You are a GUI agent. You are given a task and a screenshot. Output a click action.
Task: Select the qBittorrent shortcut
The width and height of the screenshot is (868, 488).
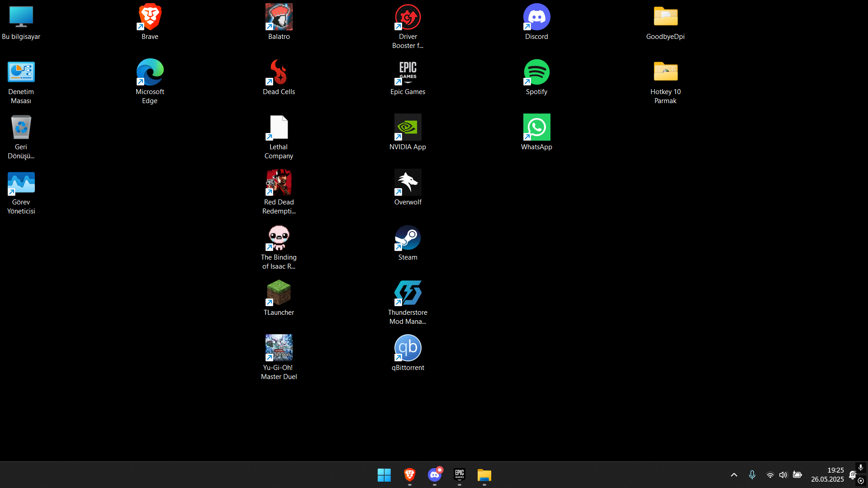tap(408, 354)
